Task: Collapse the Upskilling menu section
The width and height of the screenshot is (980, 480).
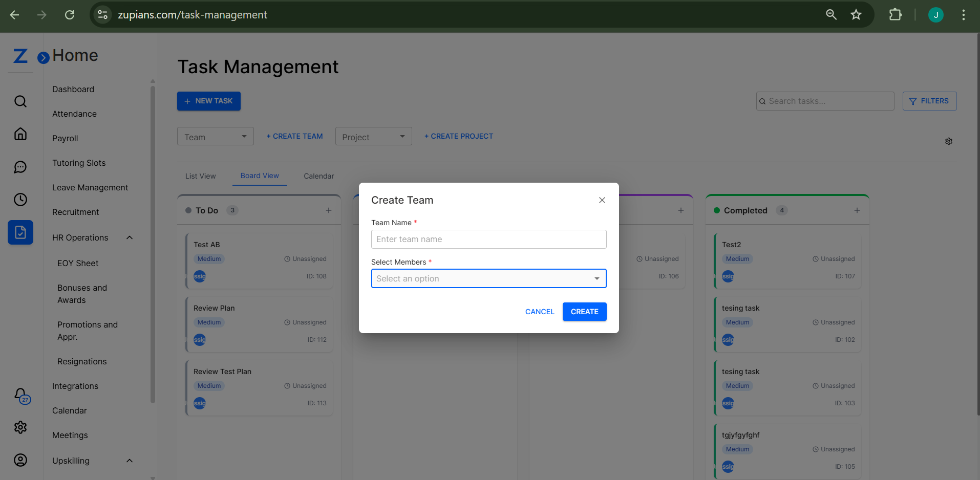Action: point(130,461)
